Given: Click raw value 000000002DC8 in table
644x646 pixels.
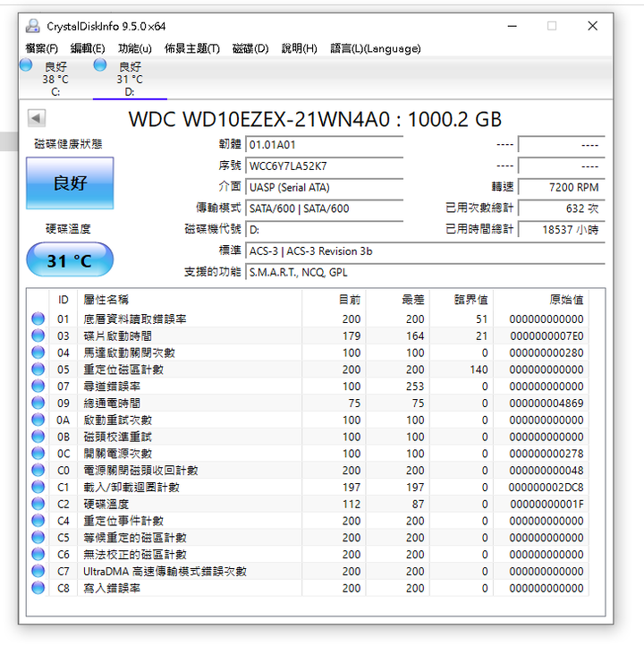Looking at the screenshot, I should pyautogui.click(x=547, y=488).
